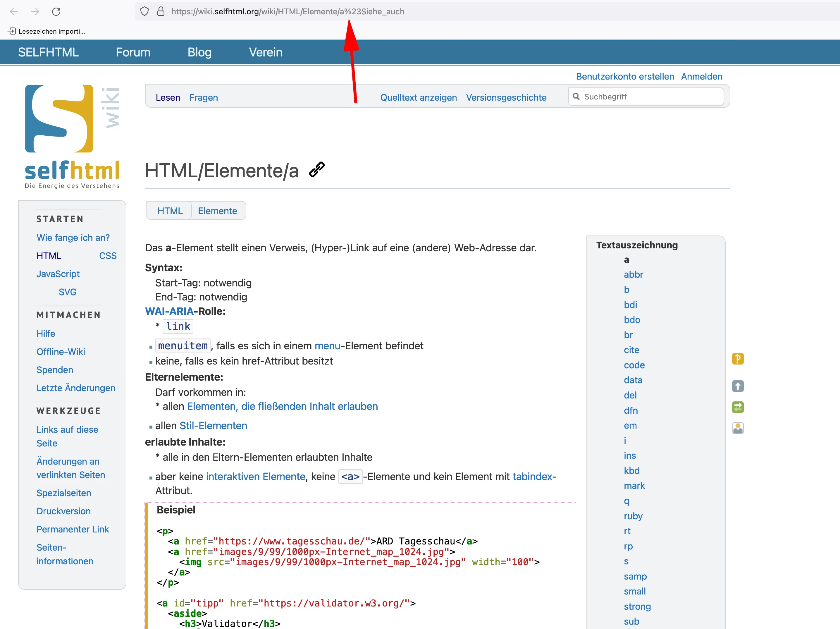Follow the WAI-ARIA link

tap(169, 311)
